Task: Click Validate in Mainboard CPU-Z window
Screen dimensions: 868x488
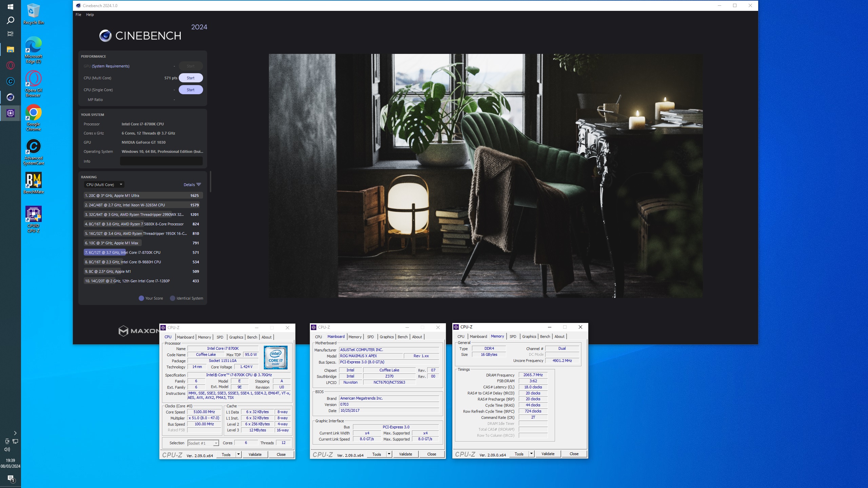Action: pos(406,454)
